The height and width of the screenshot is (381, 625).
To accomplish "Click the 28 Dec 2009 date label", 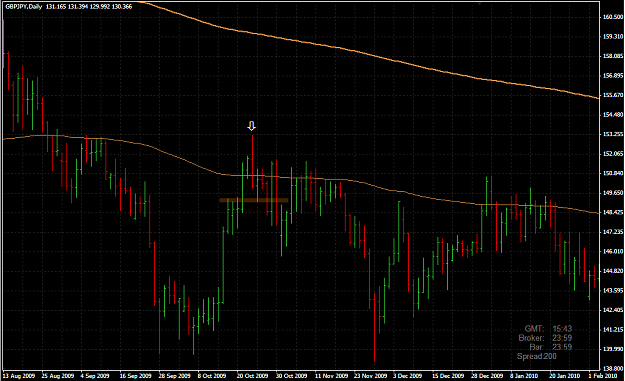I will pos(487,376).
